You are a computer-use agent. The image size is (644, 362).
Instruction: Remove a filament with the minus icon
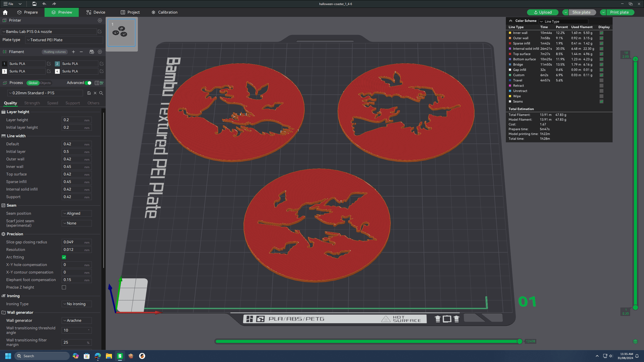(81, 52)
